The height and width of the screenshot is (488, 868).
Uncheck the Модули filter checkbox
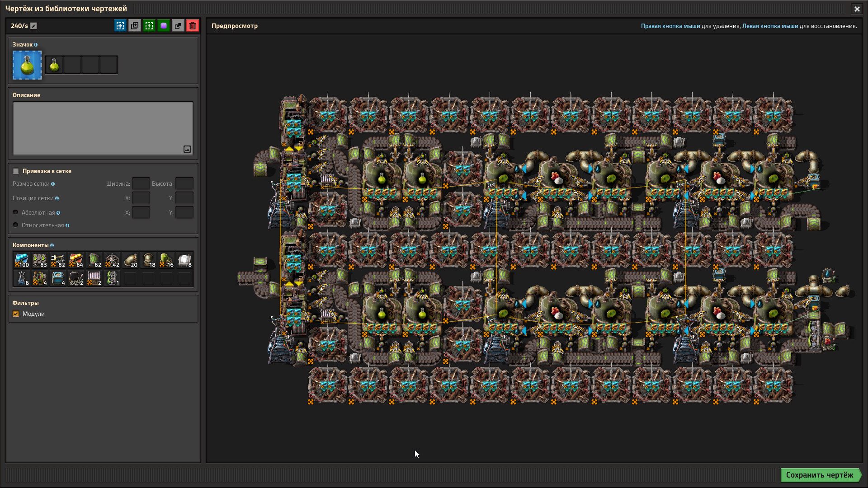[16, 314]
